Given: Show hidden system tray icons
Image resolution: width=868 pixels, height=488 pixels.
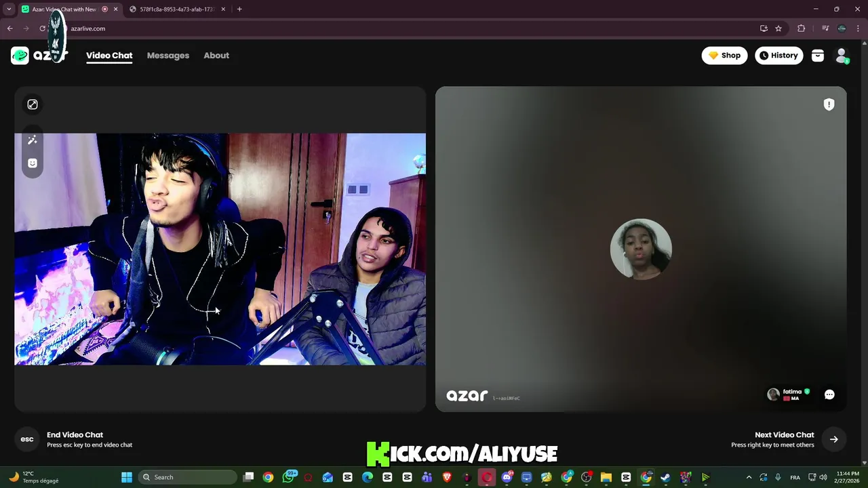Looking at the screenshot, I should [x=749, y=477].
